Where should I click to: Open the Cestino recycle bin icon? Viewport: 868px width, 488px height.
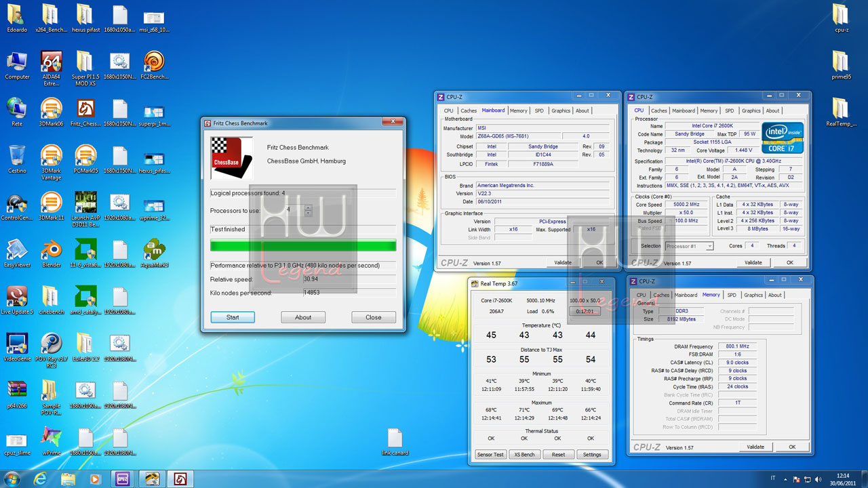[17, 160]
